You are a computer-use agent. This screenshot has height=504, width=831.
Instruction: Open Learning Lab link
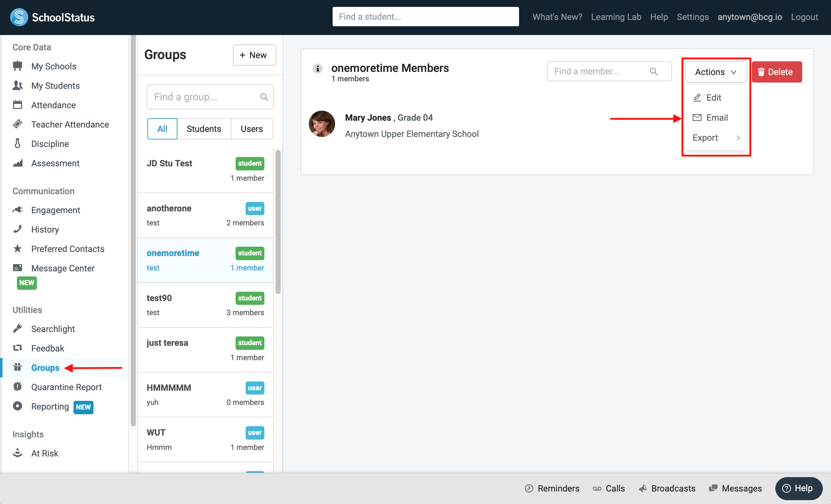tap(616, 17)
